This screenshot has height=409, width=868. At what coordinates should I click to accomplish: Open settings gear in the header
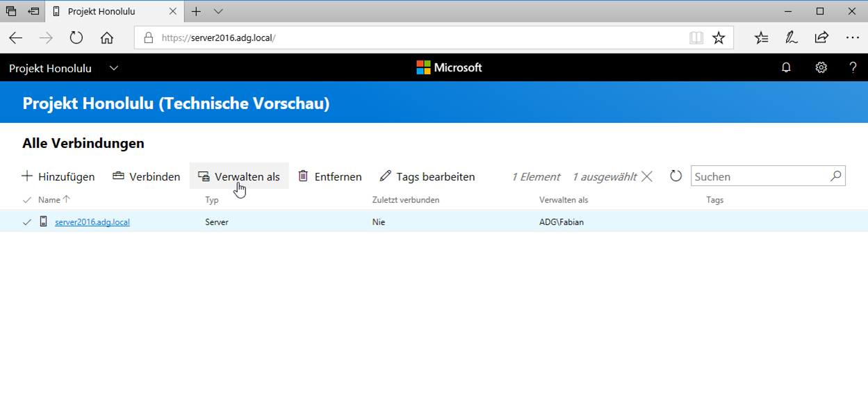coord(821,67)
